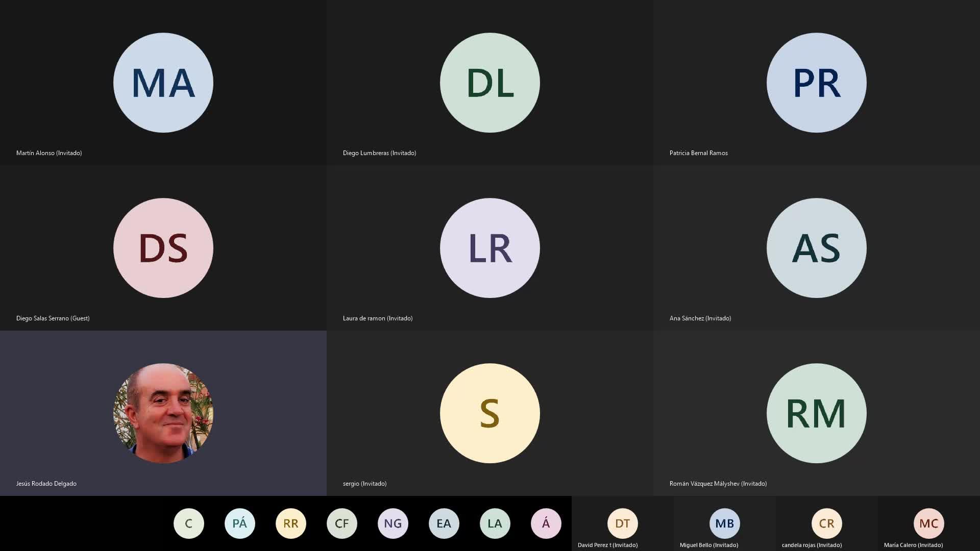The width and height of the screenshot is (980, 551).
Task: Click the DS avatar of Diego Salas Serrano
Action: click(163, 248)
